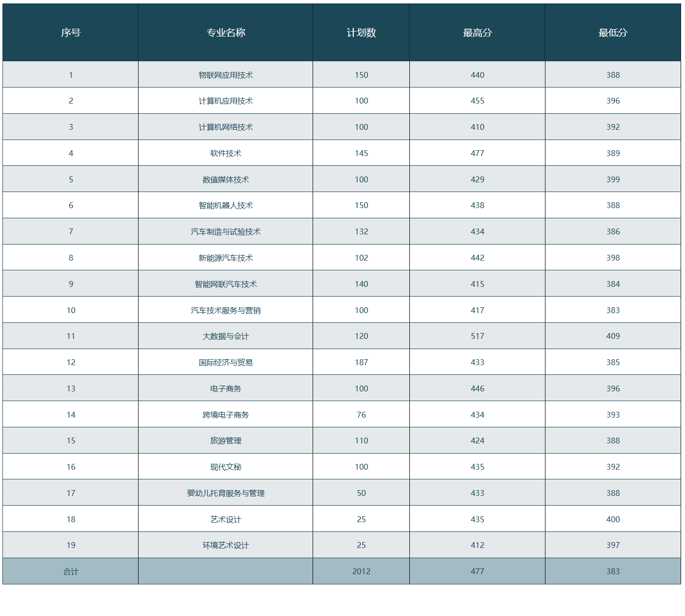Viewport: 685px width, 616px height.
Task: Select the 智能机器人技术 row name
Action: pyautogui.click(x=226, y=205)
